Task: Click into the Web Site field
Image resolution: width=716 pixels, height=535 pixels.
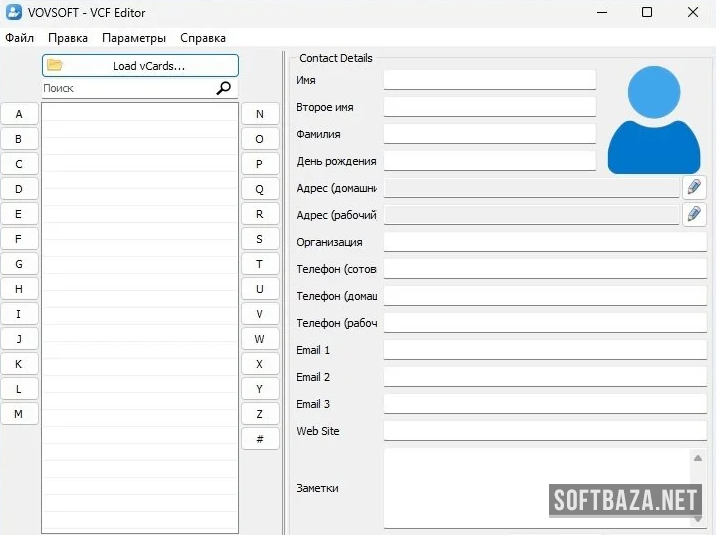Action: click(544, 431)
